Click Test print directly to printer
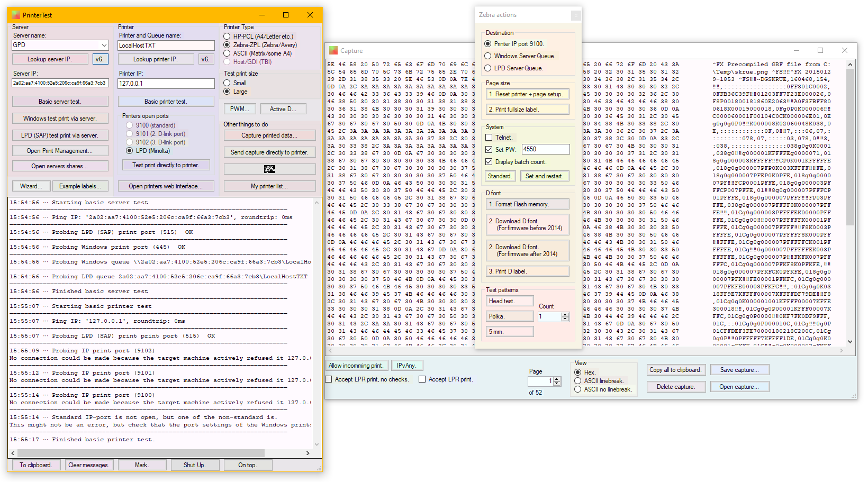This screenshot has width=868, height=482. click(x=166, y=165)
